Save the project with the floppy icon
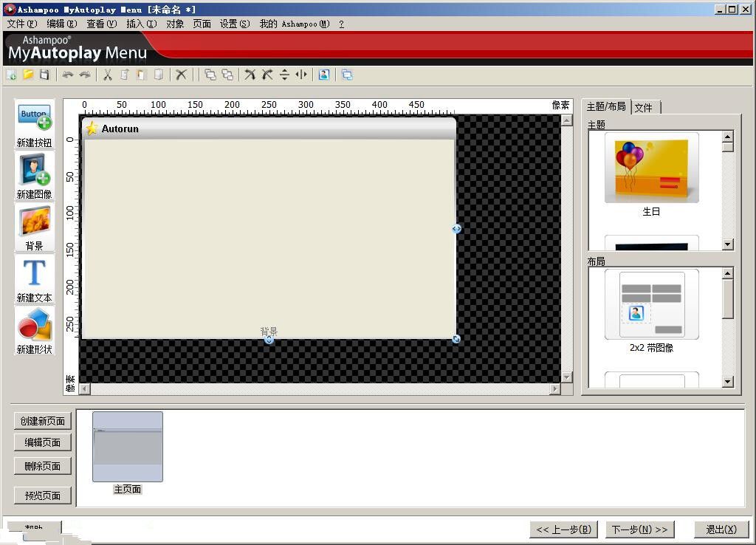This screenshot has height=545, width=756. click(x=44, y=75)
